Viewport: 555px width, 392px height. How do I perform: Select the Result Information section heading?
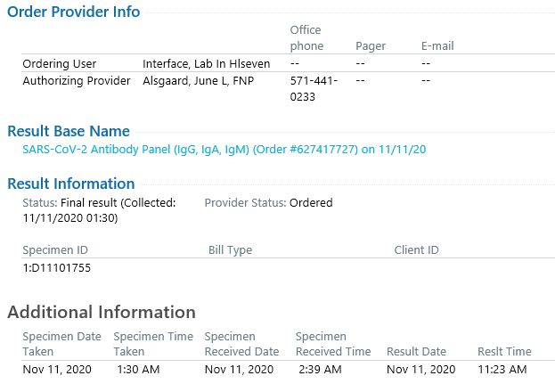(x=71, y=184)
